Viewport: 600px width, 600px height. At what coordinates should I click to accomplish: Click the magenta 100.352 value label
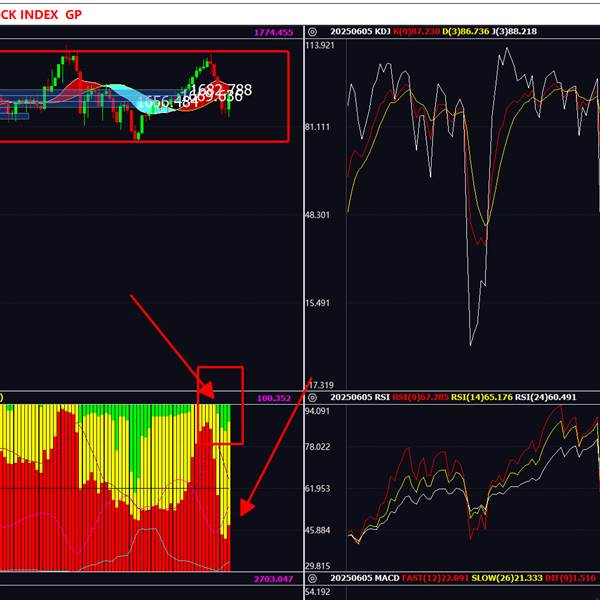tap(274, 398)
